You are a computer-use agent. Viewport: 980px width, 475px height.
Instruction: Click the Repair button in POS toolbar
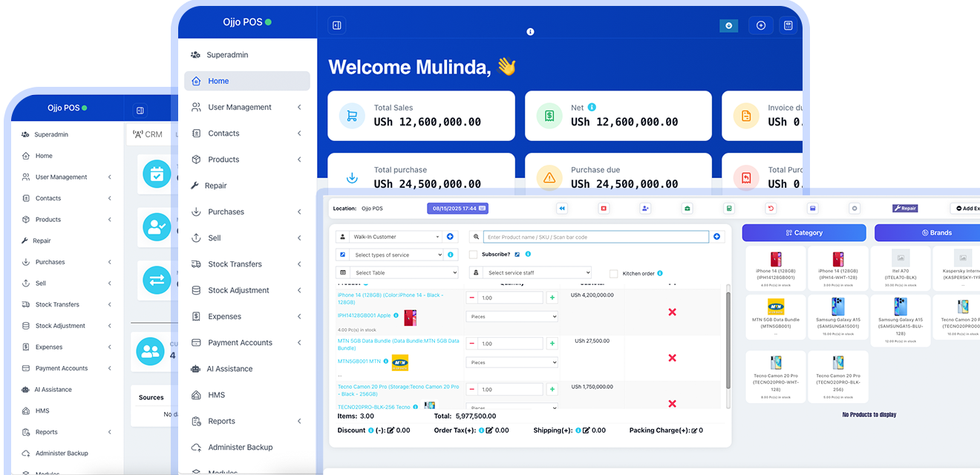pyautogui.click(x=905, y=209)
